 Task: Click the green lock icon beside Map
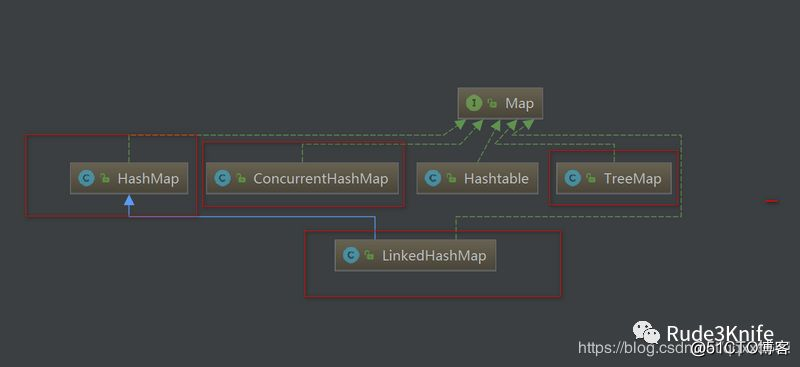click(x=492, y=104)
